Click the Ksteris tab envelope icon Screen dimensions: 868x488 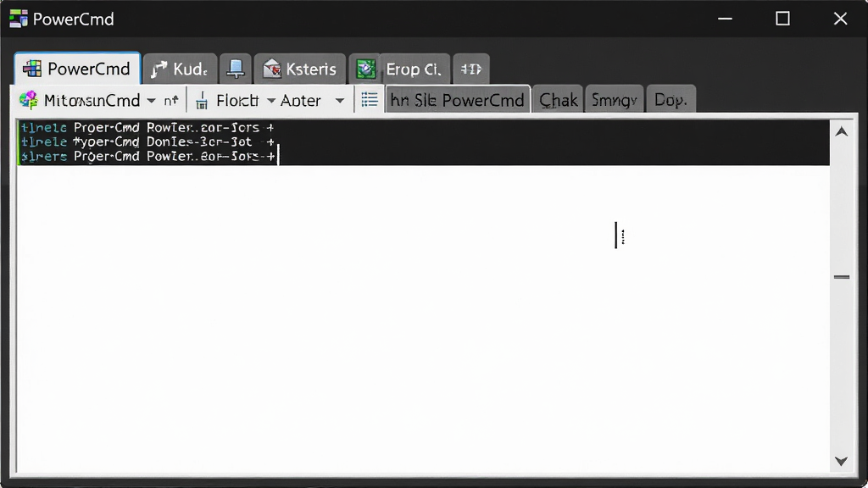point(272,69)
